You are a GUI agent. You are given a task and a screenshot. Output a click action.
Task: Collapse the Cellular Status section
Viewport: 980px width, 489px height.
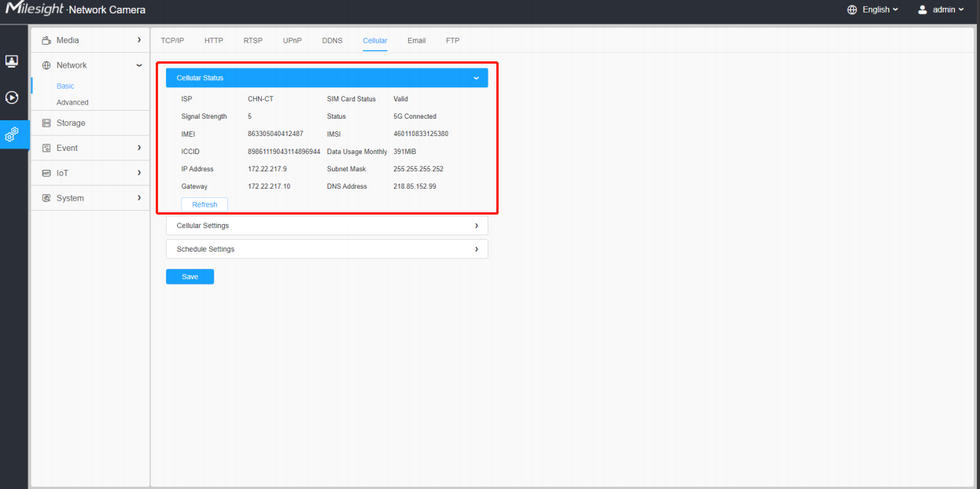tap(326, 78)
